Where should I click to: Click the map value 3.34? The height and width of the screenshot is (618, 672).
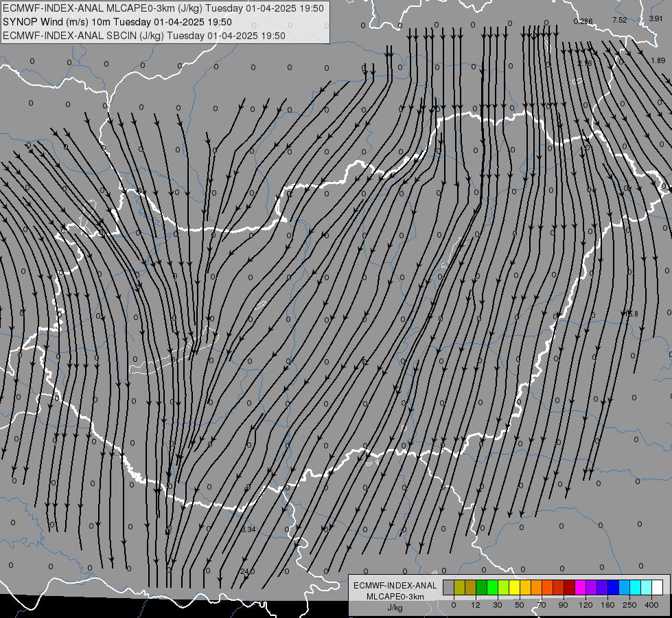[x=248, y=529]
